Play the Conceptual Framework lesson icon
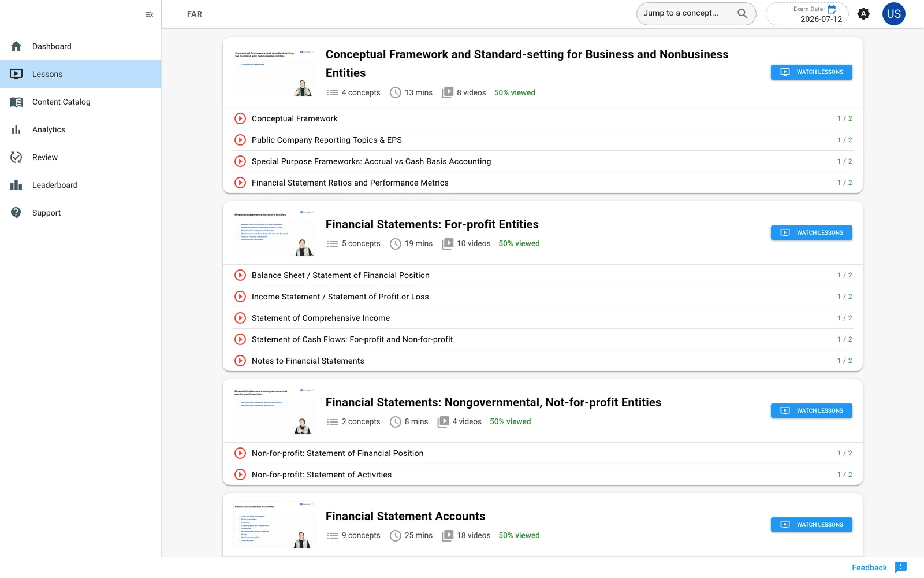The height and width of the screenshot is (578, 924). tap(240, 118)
